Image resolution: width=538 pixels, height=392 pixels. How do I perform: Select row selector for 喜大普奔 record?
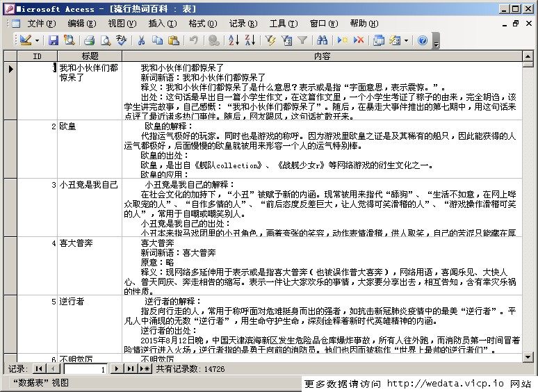(x=10, y=266)
